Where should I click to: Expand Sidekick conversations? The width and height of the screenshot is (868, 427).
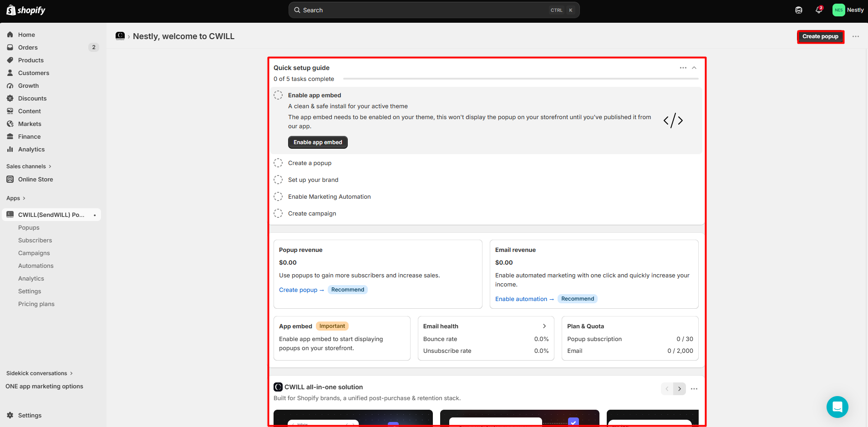(x=40, y=373)
